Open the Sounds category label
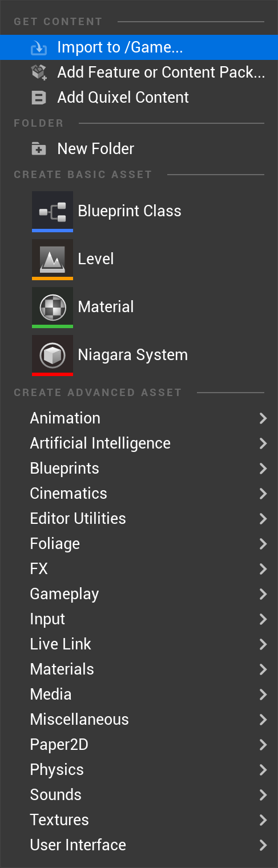This screenshot has width=278, height=868. pyautogui.click(x=56, y=795)
